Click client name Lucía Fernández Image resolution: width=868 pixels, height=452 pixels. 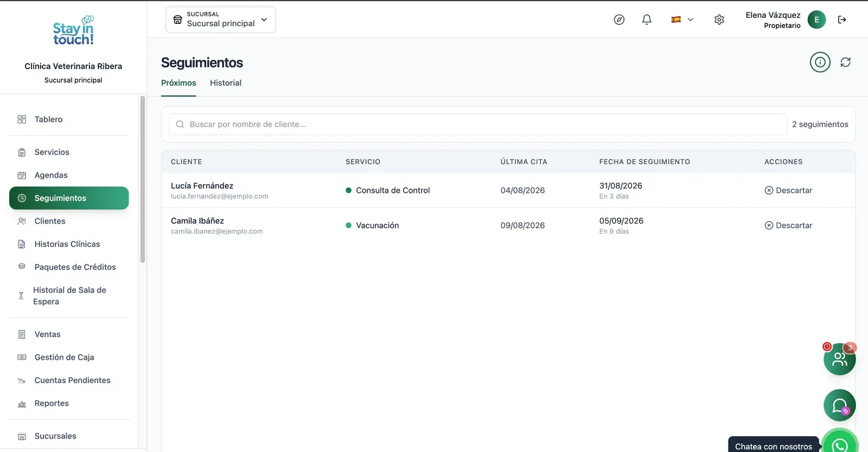[202, 185]
